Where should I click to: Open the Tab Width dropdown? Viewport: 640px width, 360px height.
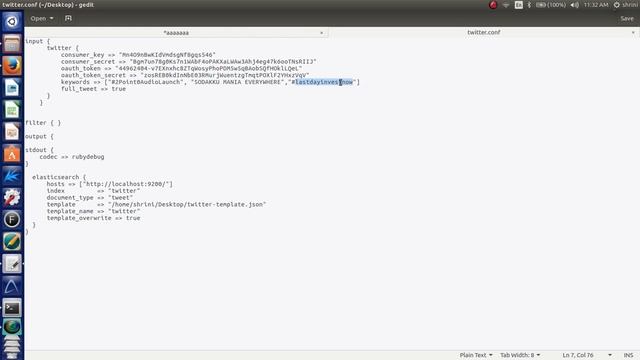[x=520, y=355]
